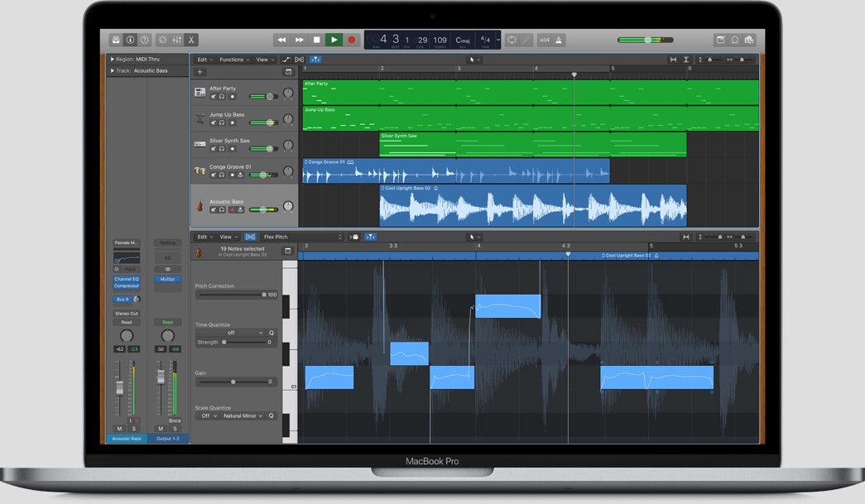Click the Duplicate Track button above headers

tap(288, 72)
